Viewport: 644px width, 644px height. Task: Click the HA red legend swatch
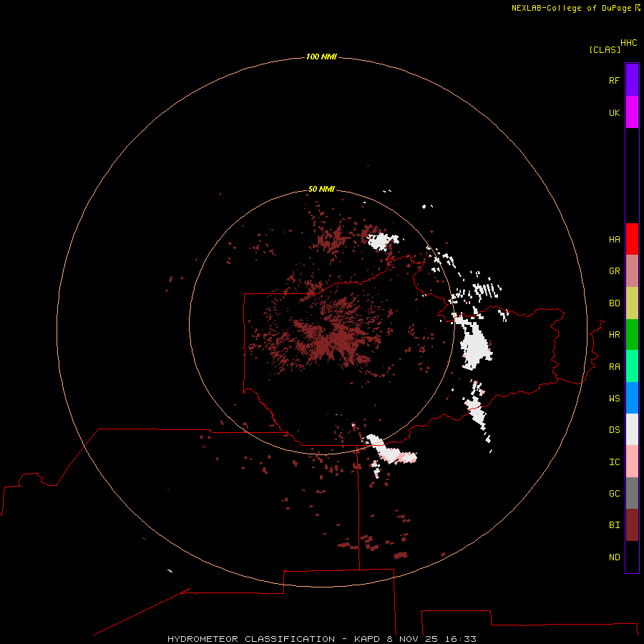(632, 239)
